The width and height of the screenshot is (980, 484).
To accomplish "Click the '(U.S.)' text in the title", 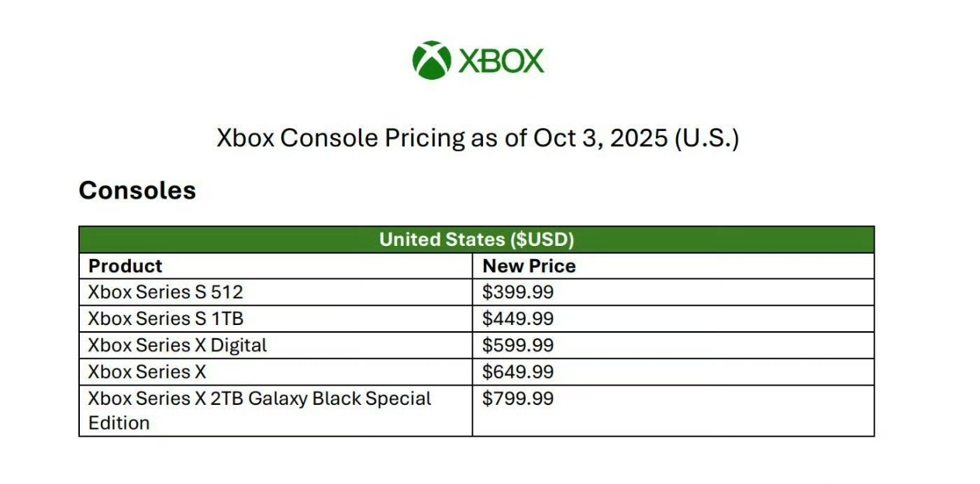I will pos(706,138).
